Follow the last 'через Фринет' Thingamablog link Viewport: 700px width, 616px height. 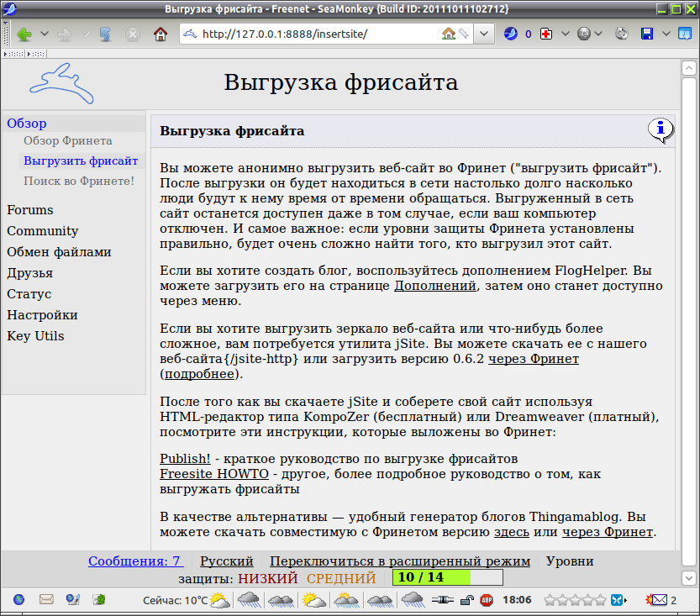tap(607, 532)
